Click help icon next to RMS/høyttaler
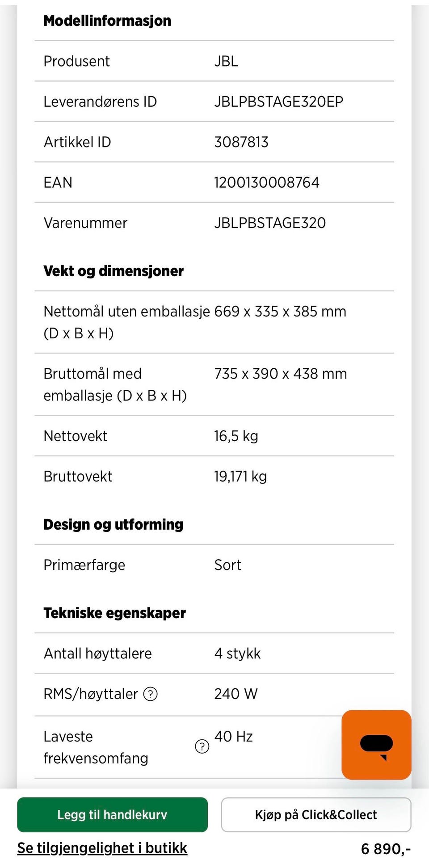429x868 pixels. coord(150,694)
